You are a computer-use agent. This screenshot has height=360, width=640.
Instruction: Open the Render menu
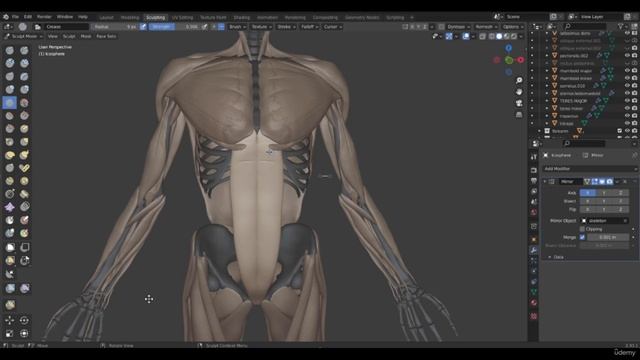44,17
